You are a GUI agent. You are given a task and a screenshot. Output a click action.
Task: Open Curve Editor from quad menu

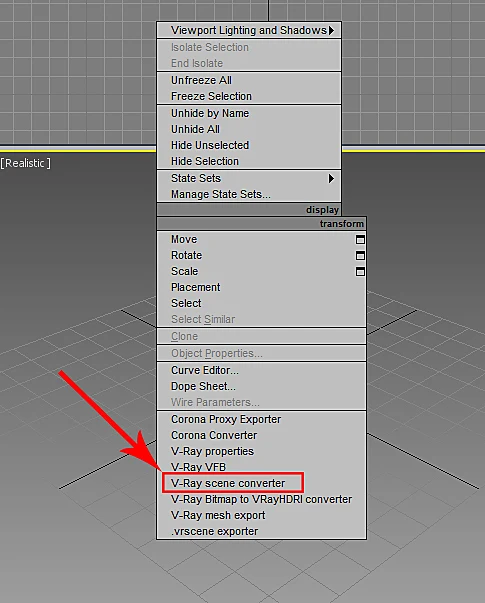(205, 370)
